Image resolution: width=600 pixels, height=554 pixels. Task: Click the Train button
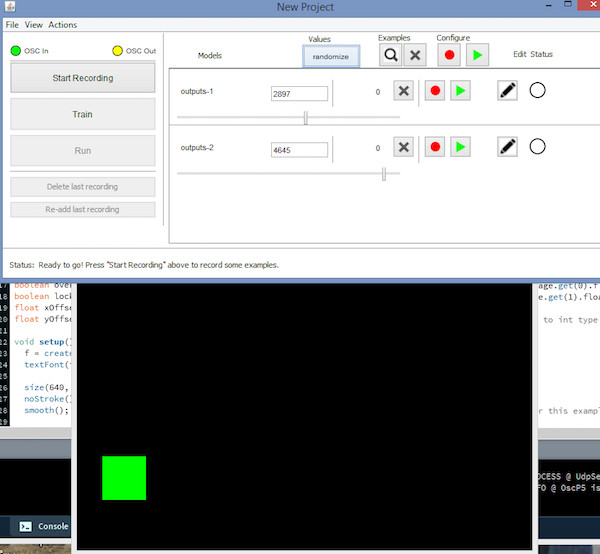(x=83, y=114)
